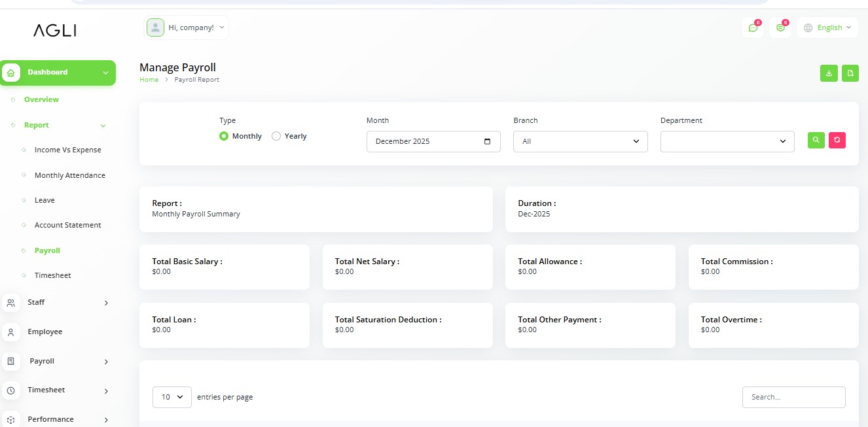
Task: Open Monthly Attendance report in sidebar
Action: point(69,175)
